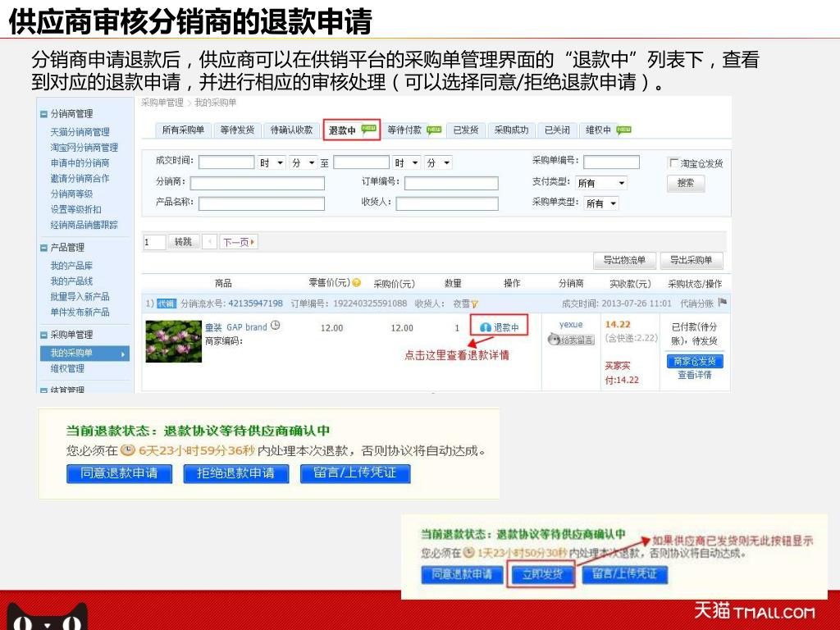Switch to 已关闭 tab
Image resolution: width=840 pixels, height=630 pixels.
tap(557, 130)
